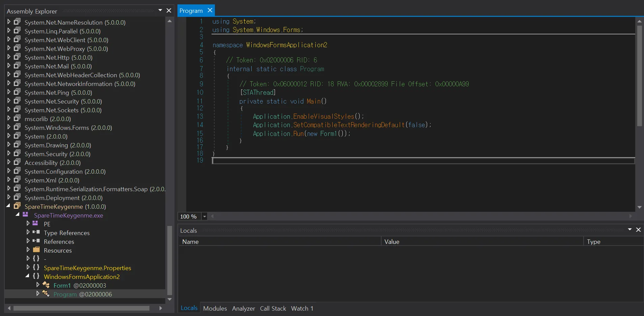Collapse the SpareTimeKeygenme assembly node
This screenshot has height=316, width=644.
[x=8, y=206]
